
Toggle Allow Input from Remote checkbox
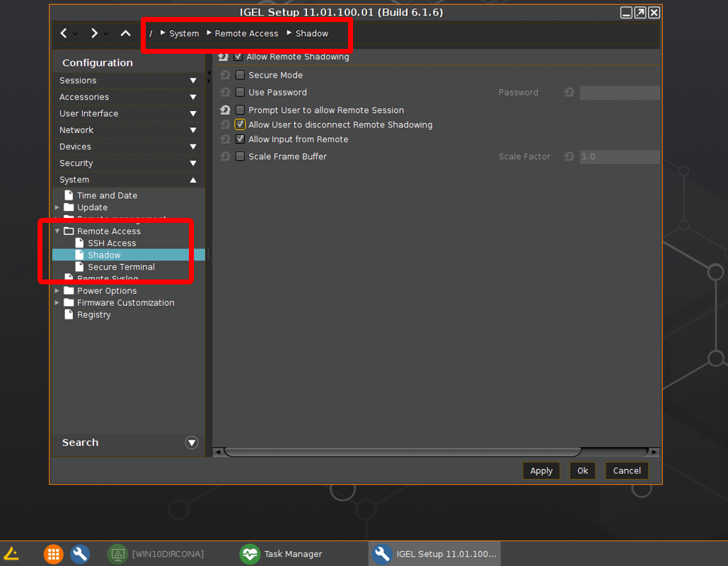240,139
